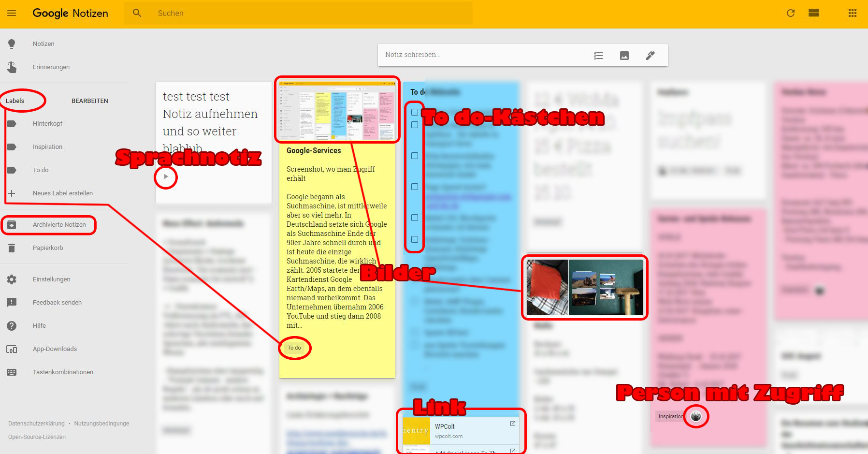Viewport: 868px width, 454px height.
Task: Click Inspiration chip on pink note
Action: pyautogui.click(x=671, y=417)
